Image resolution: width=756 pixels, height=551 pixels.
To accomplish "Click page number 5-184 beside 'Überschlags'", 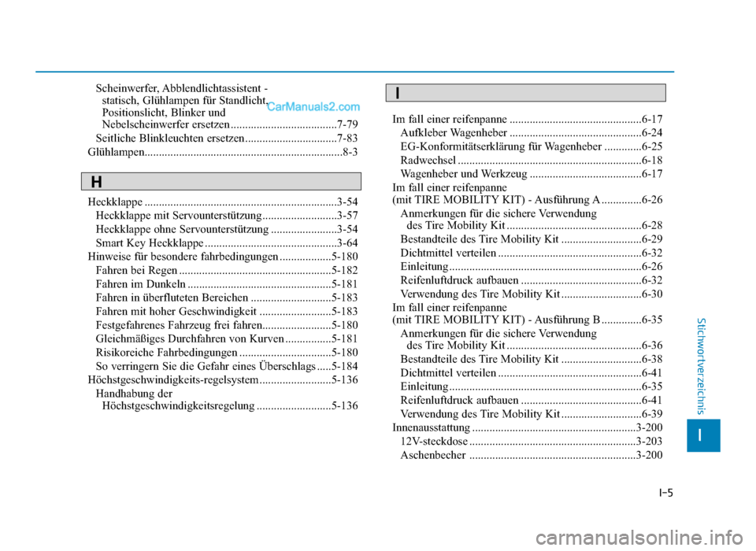I will pos(345,366).
